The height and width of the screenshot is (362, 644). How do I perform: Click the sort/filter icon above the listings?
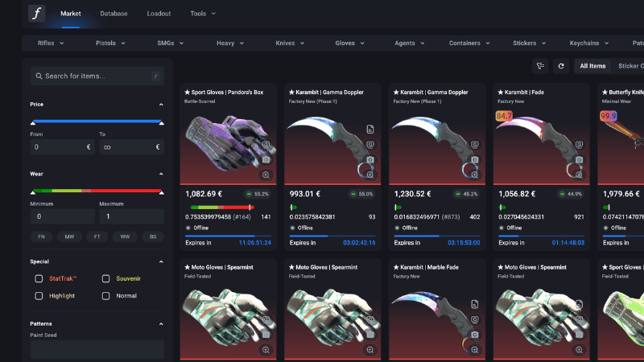[540, 66]
